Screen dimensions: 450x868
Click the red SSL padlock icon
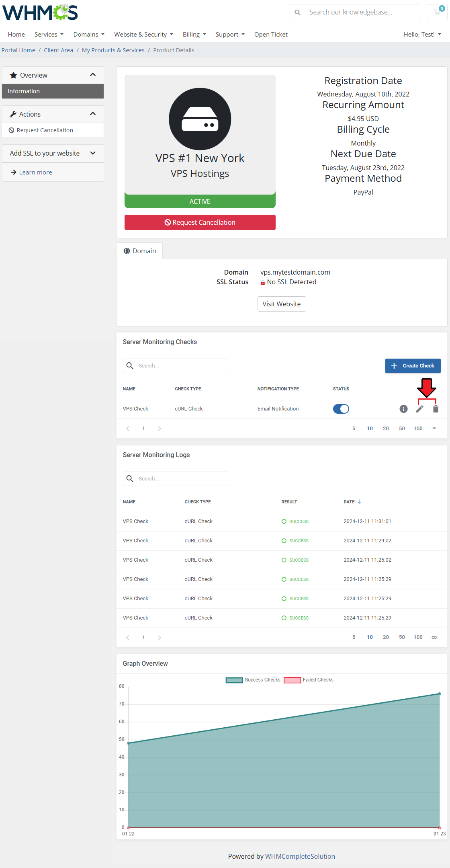click(x=263, y=283)
